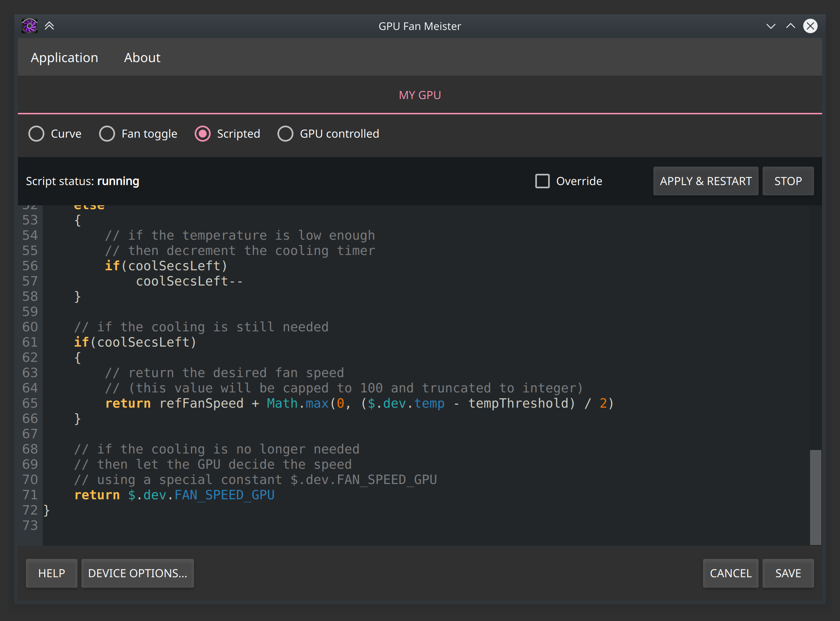840x621 pixels.
Task: Click 'if(coolSecsLeft)' on line 61
Action: [x=135, y=342]
